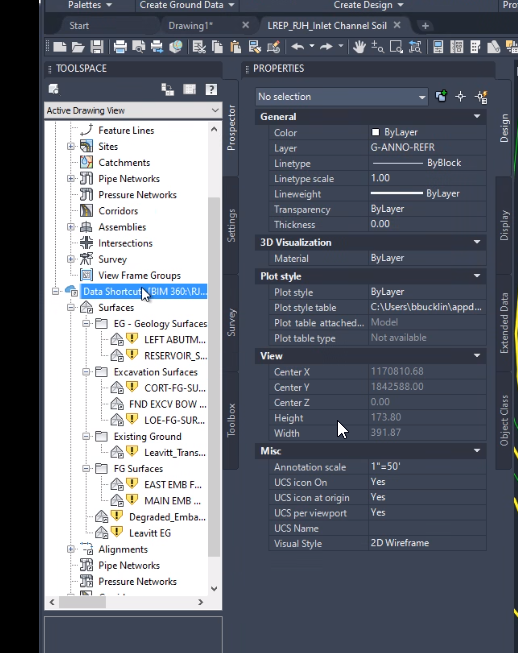
Task: Collapse the General properties section
Action: pyautogui.click(x=477, y=117)
